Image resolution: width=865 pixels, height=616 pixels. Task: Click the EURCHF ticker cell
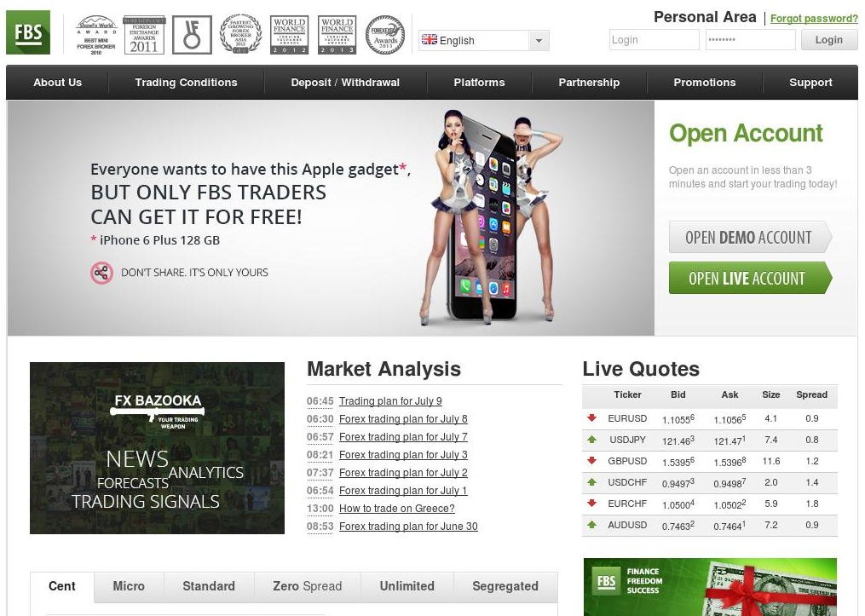pos(628,504)
